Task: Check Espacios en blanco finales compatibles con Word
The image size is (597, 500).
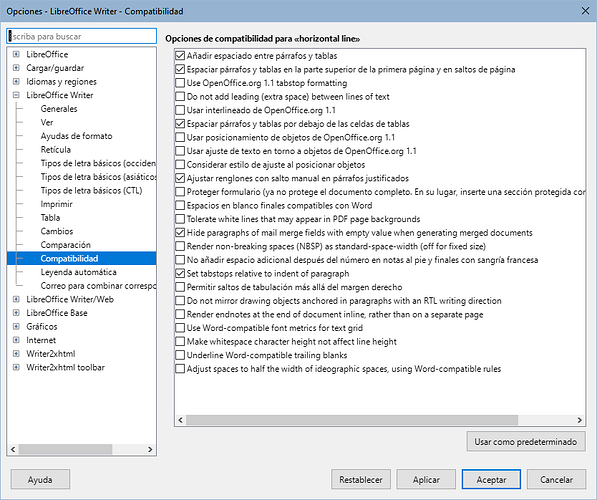Action: coord(180,206)
